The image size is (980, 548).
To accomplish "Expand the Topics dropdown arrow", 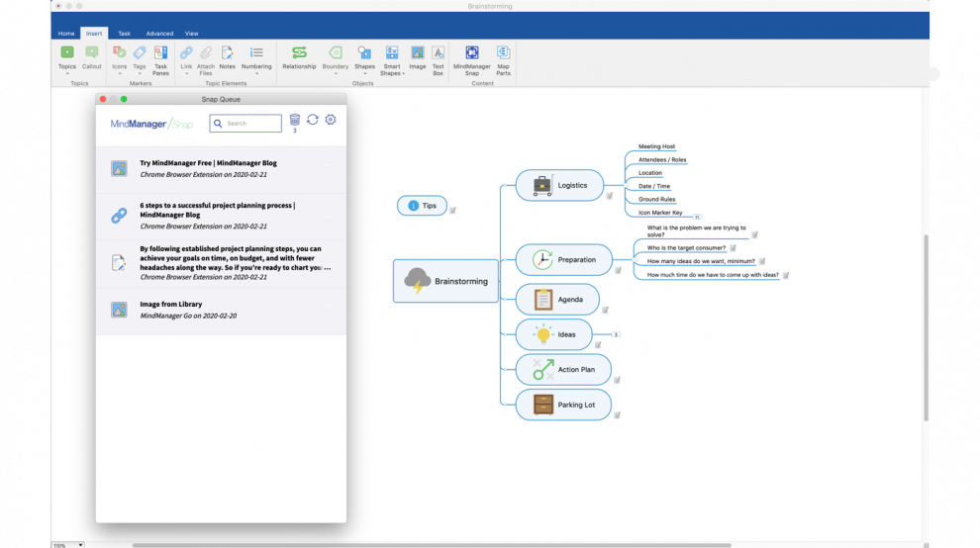I will [x=66, y=73].
